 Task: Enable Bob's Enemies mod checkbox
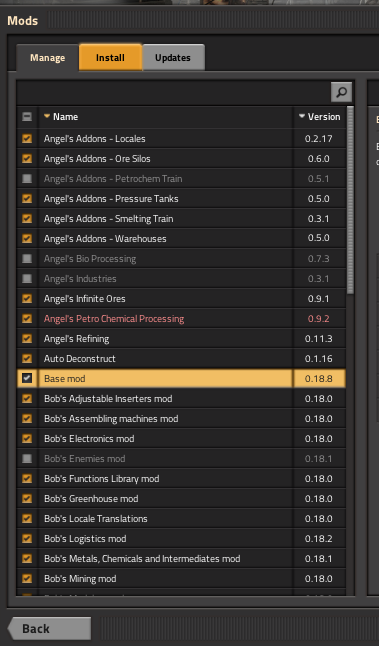point(27,459)
